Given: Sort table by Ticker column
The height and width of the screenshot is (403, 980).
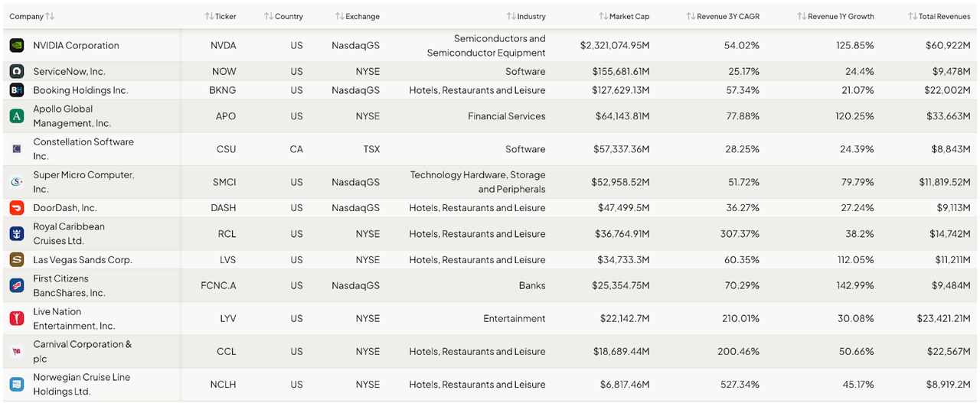Looking at the screenshot, I should [x=220, y=16].
